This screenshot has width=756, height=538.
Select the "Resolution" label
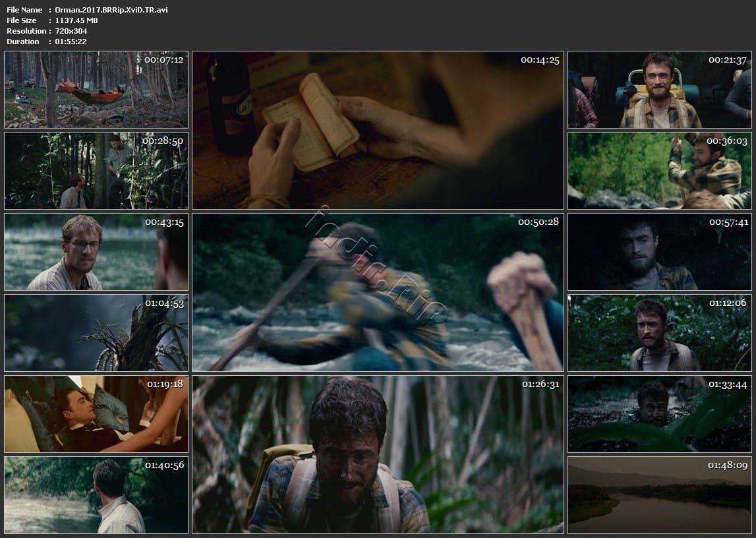click(x=26, y=31)
